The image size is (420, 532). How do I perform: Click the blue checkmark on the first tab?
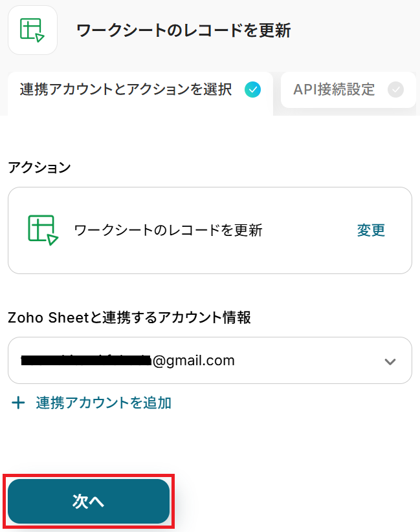tap(252, 90)
